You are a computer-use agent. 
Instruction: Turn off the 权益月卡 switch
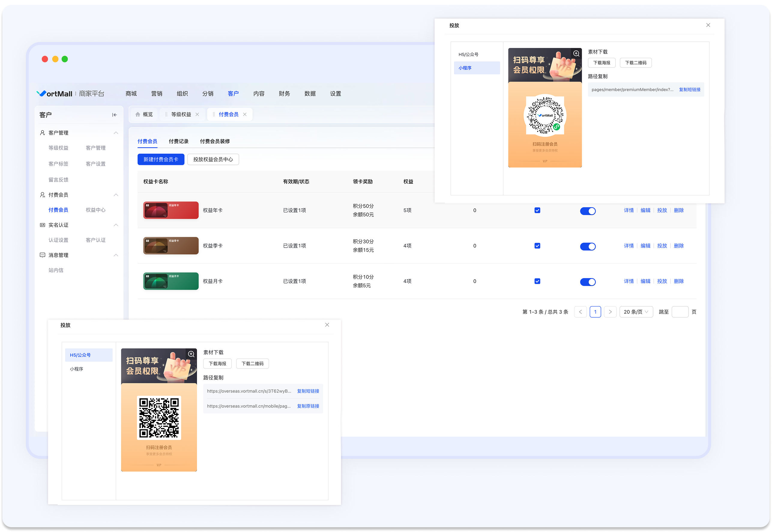pos(588,282)
